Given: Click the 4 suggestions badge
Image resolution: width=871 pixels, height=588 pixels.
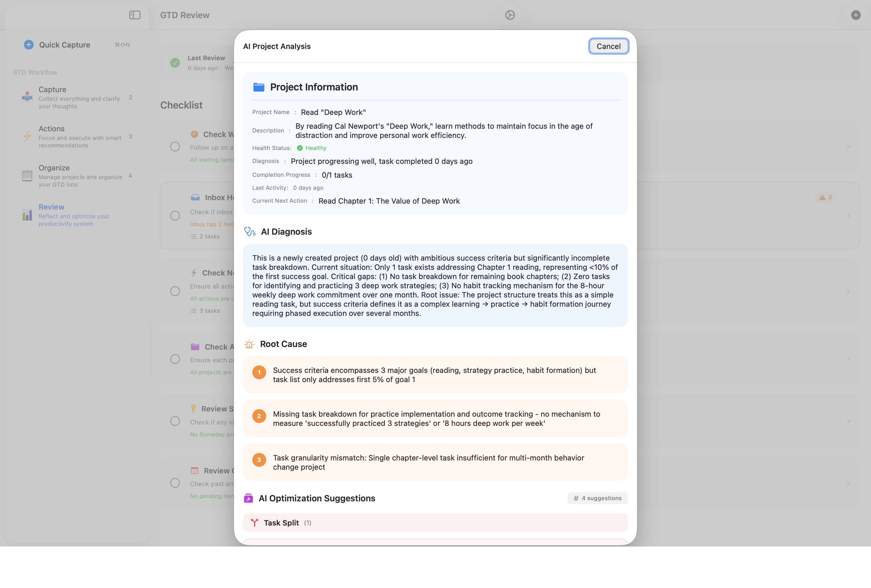Looking at the screenshot, I should point(597,498).
